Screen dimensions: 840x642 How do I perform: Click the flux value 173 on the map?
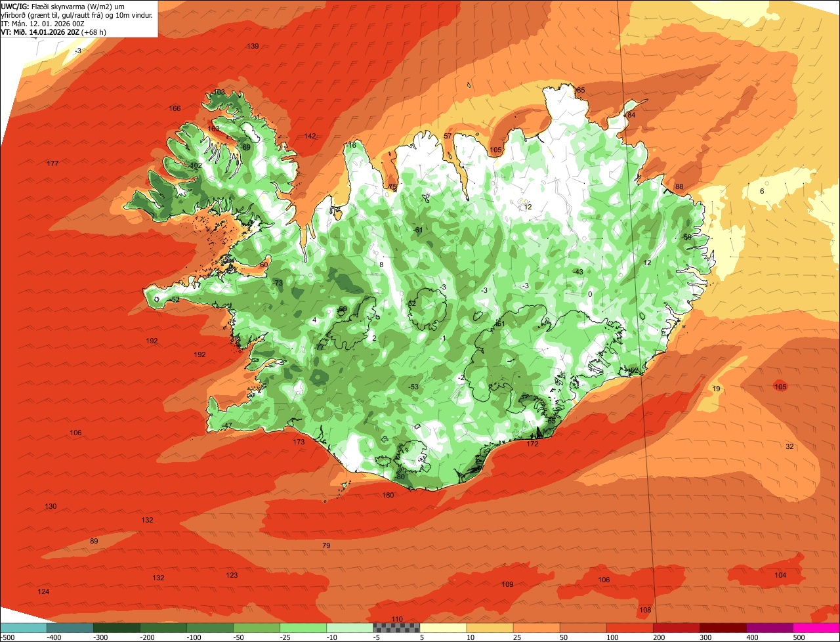coord(299,442)
